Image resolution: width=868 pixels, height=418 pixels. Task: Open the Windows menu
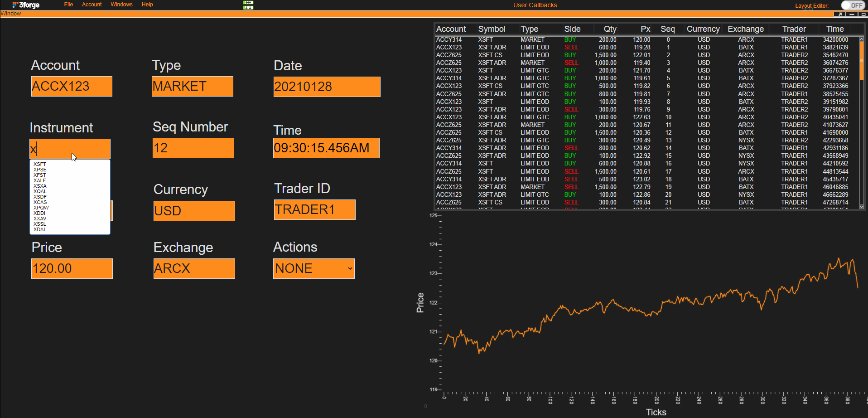[x=121, y=5]
